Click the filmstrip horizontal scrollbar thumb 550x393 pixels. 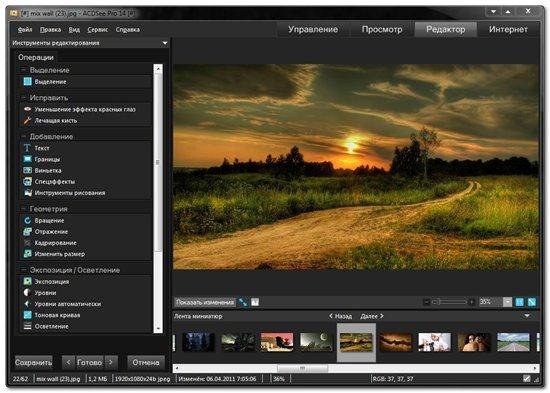click(302, 368)
